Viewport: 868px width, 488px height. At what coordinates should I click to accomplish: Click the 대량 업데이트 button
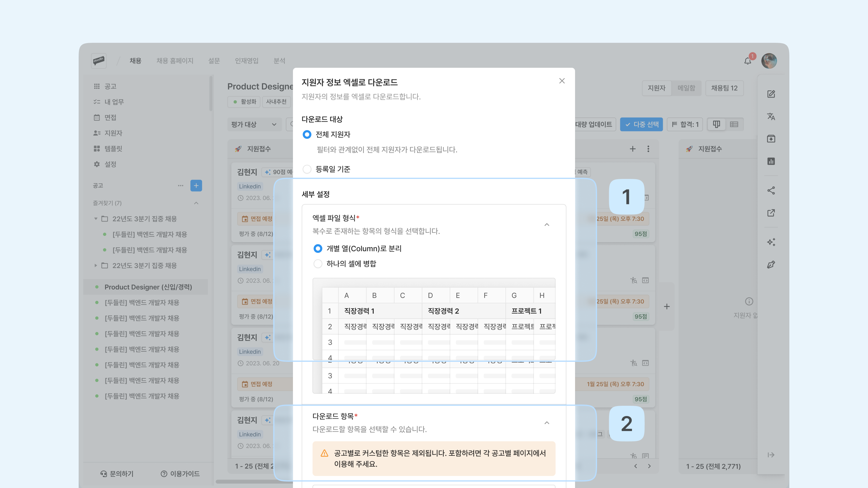point(593,124)
